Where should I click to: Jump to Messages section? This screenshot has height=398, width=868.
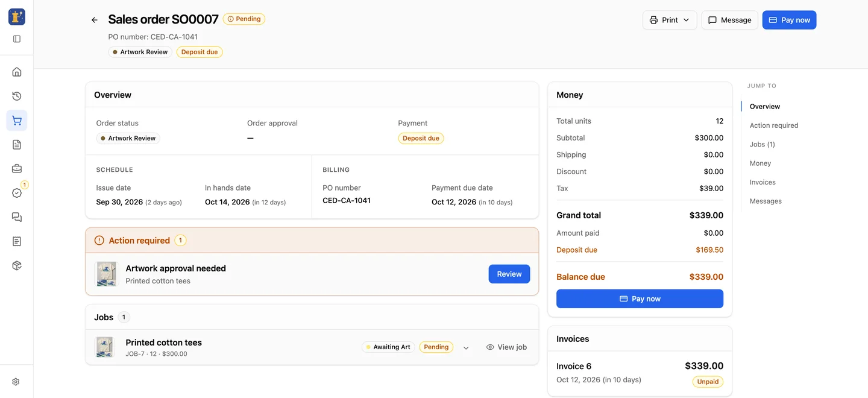click(x=766, y=201)
